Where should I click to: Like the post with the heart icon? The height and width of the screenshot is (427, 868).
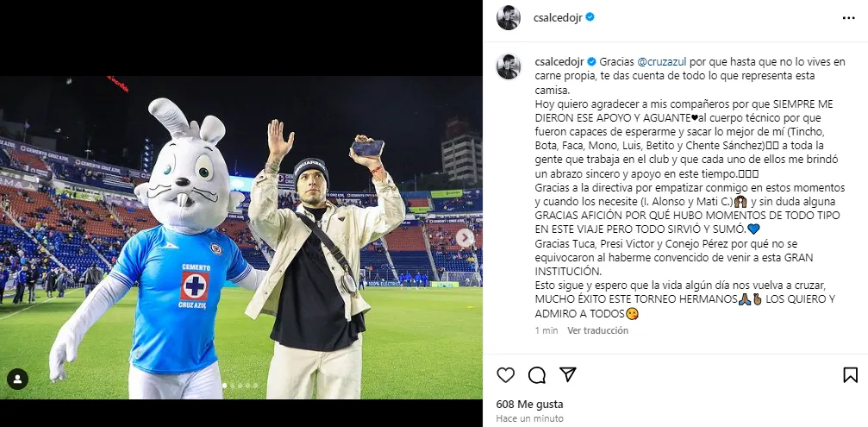click(505, 375)
